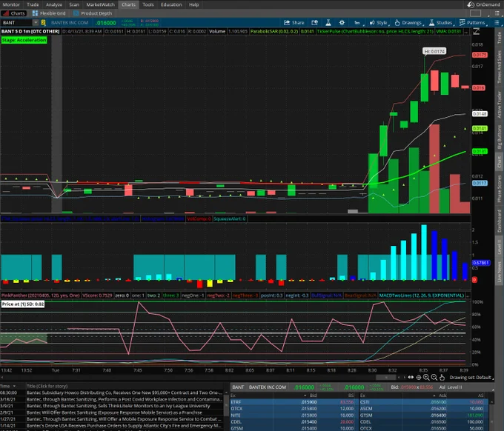Toggle OnDemand mode
The height and width of the screenshot is (431, 504).
(x=484, y=4)
